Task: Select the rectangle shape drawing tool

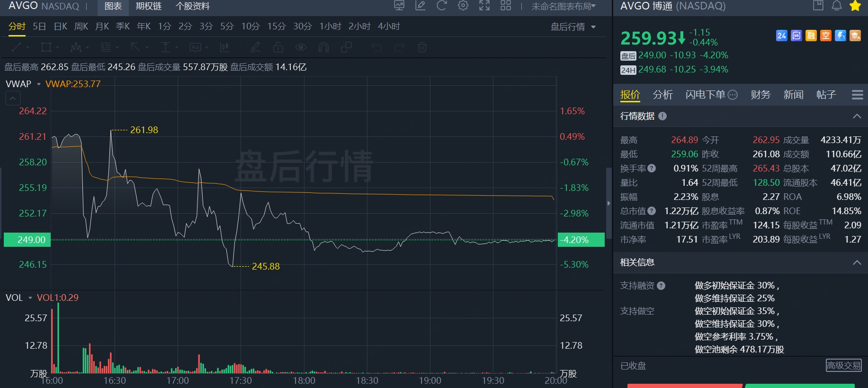Action: [x=46, y=47]
